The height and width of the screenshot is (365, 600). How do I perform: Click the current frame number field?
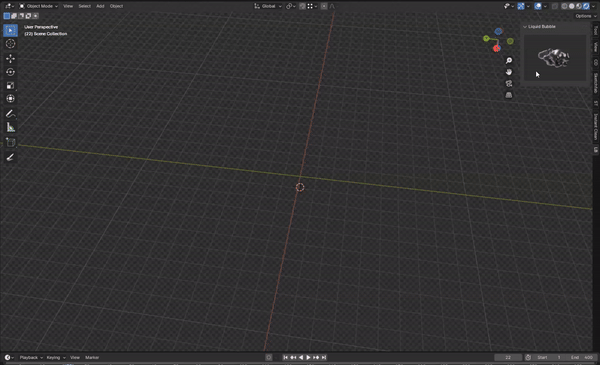point(508,357)
